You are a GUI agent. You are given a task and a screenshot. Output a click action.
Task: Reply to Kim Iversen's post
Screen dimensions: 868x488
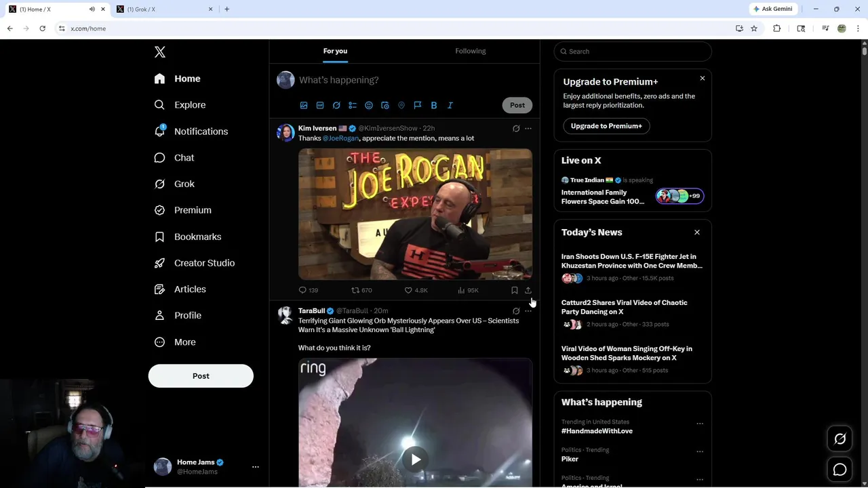309,290
